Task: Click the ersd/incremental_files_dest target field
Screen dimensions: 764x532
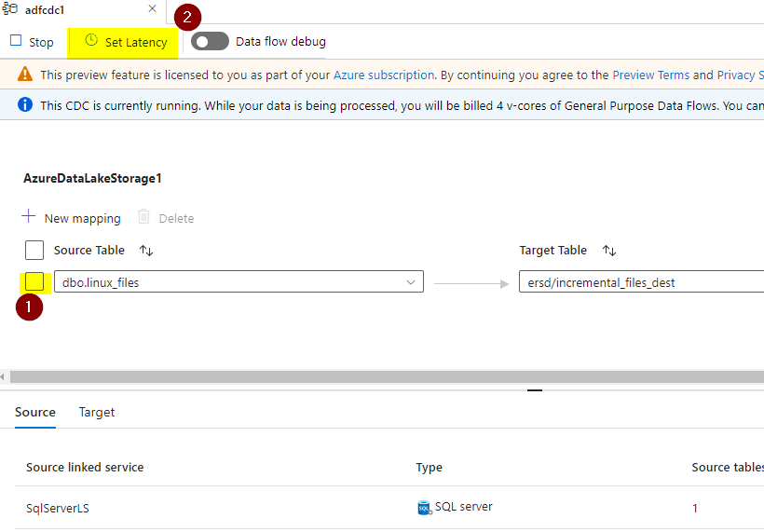Action: point(641,282)
